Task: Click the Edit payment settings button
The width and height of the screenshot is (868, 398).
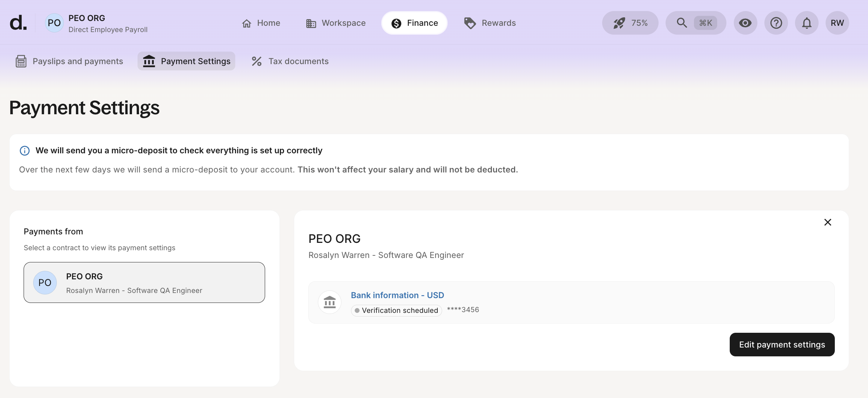Action: [x=781, y=344]
